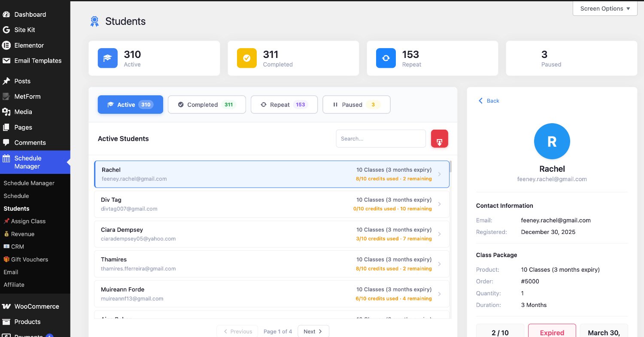Click 'December 30, 2025' registered date
The width and height of the screenshot is (644, 337).
[548, 232]
